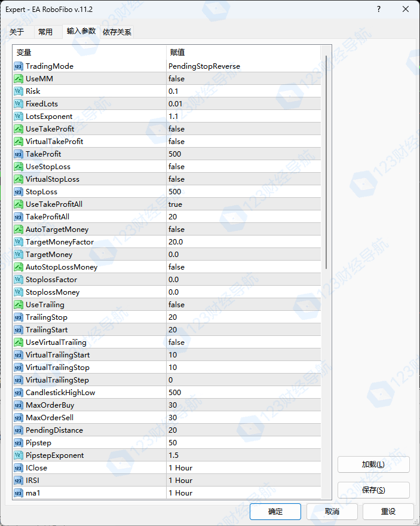Click the boolean icon beside UseMM

pyautogui.click(x=19, y=79)
